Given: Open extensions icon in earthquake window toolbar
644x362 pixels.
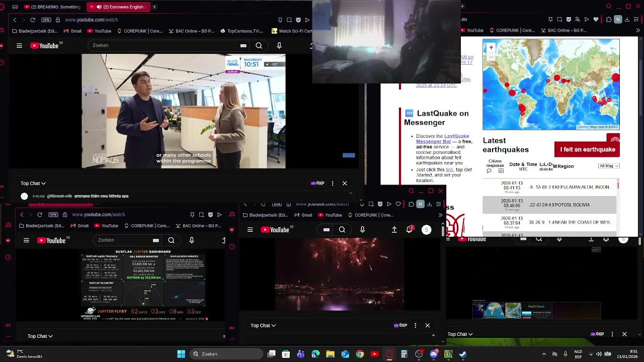Looking at the screenshot, I should point(609,20).
